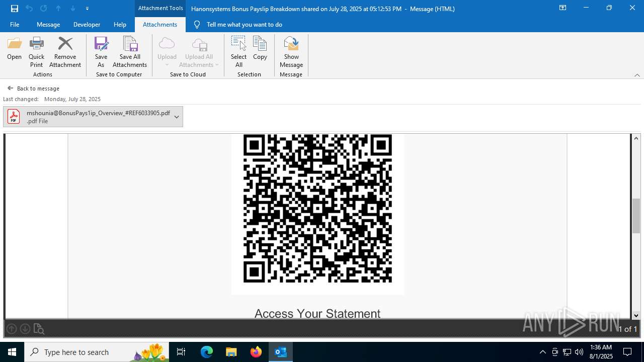This screenshot has height=362, width=644.
Task: Select the Attachments ribbon tab
Action: (160, 25)
